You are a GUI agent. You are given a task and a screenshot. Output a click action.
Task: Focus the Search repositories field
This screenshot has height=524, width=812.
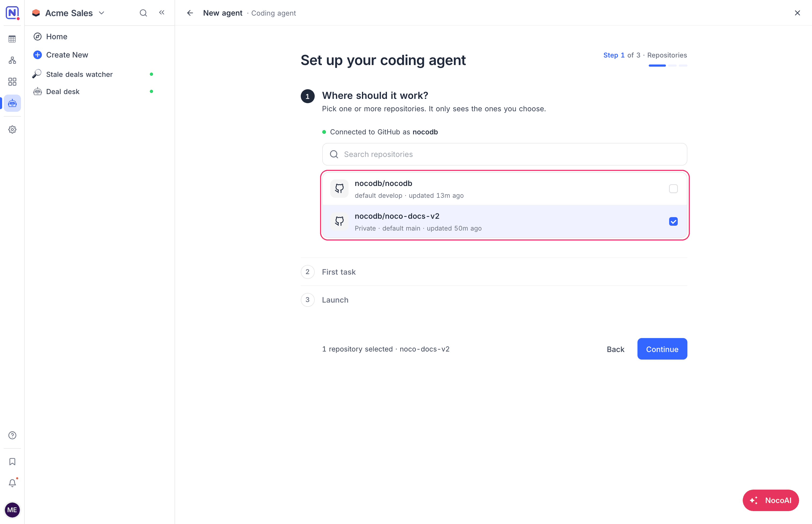[505, 154]
